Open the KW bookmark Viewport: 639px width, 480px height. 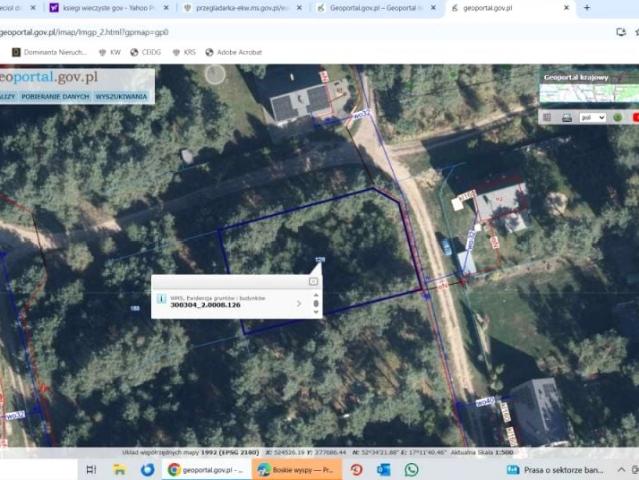(x=110, y=52)
